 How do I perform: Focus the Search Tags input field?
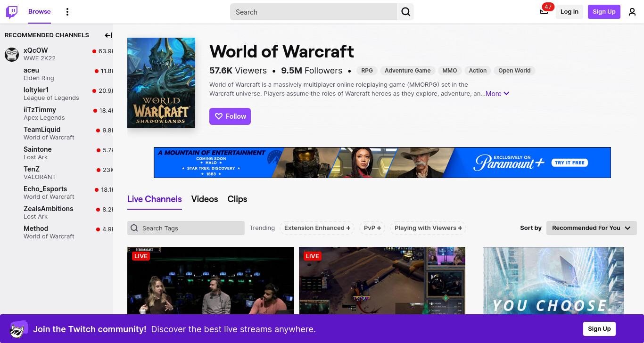(x=186, y=228)
